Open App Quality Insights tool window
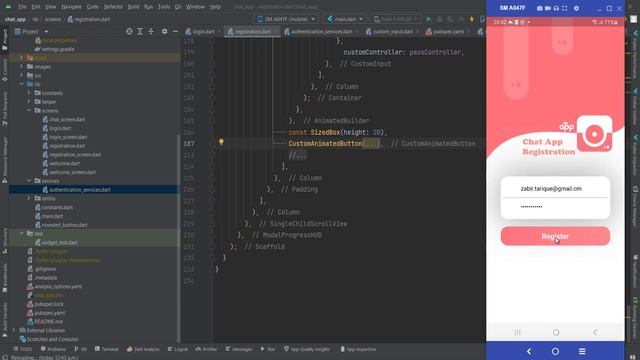 [307, 349]
